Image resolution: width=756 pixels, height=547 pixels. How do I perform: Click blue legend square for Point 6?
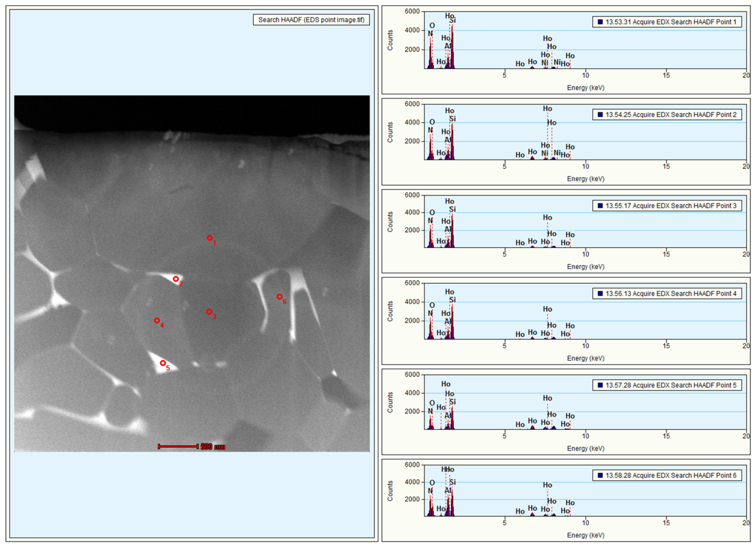tap(600, 475)
